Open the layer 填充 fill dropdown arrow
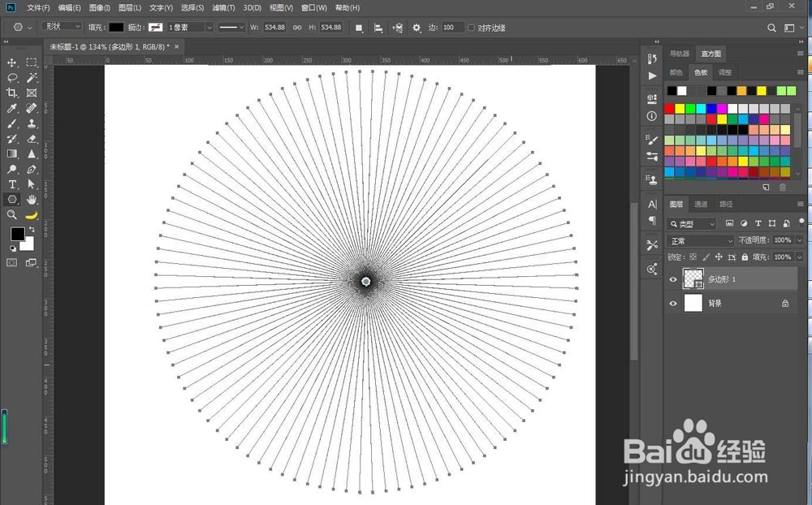The image size is (812, 505). (800, 257)
